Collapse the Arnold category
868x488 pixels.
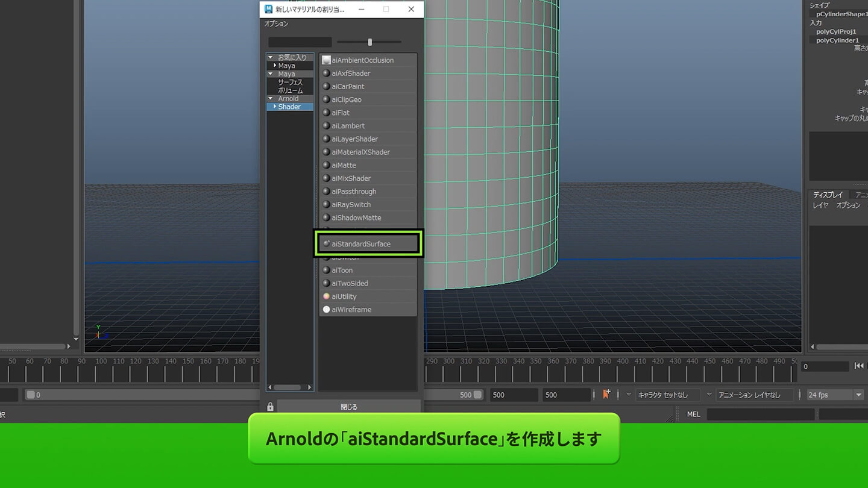[x=271, y=99]
